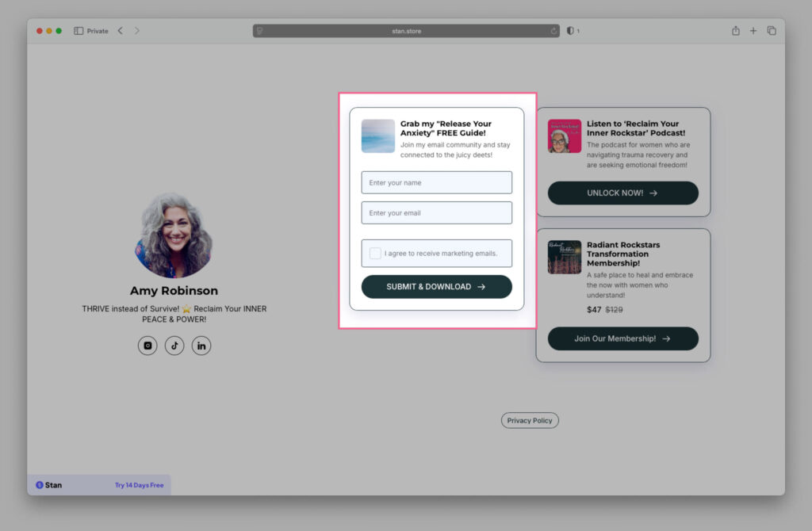Check the marketing emails agreement box
This screenshot has width=812, height=531.
(x=375, y=254)
